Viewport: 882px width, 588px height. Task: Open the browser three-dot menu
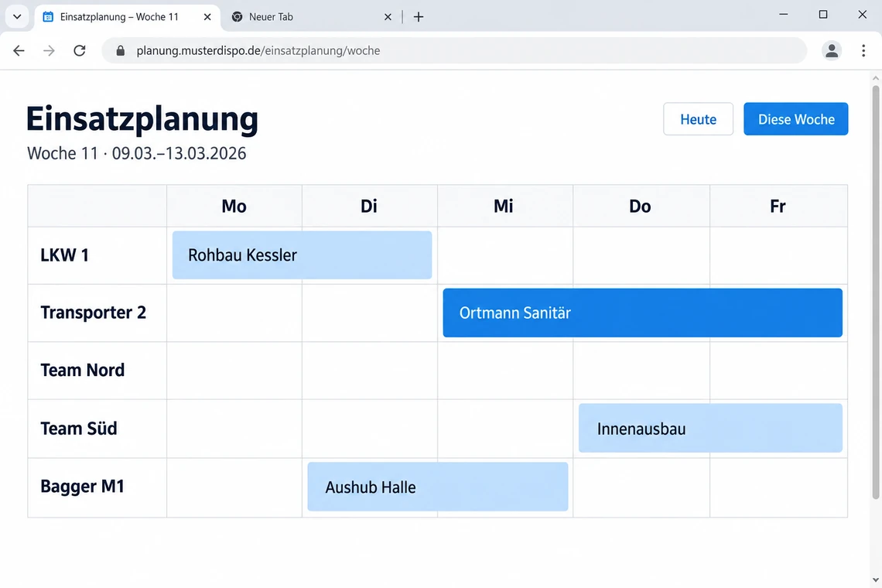point(863,50)
